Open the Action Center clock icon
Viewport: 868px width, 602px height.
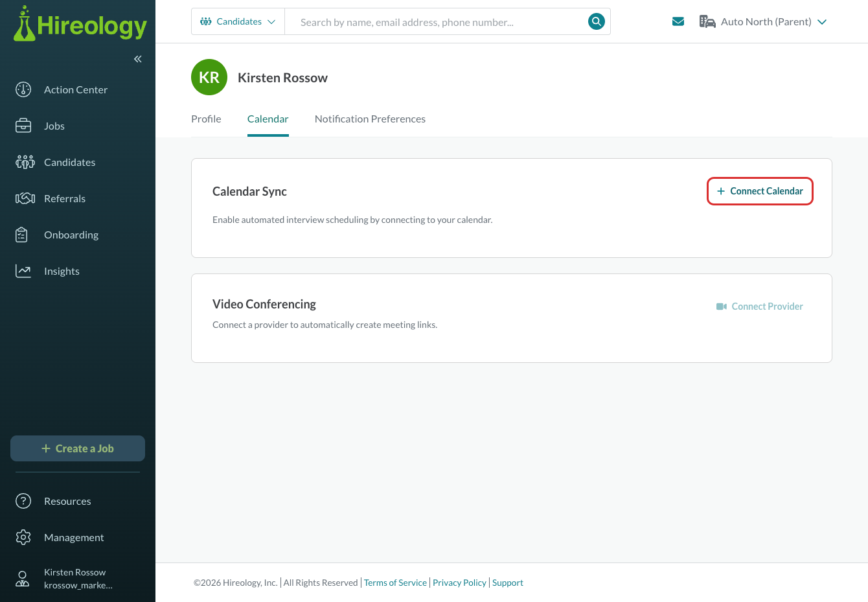pos(23,89)
